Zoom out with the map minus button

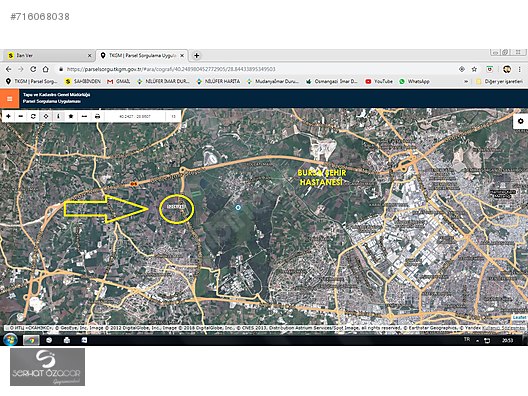21,116
